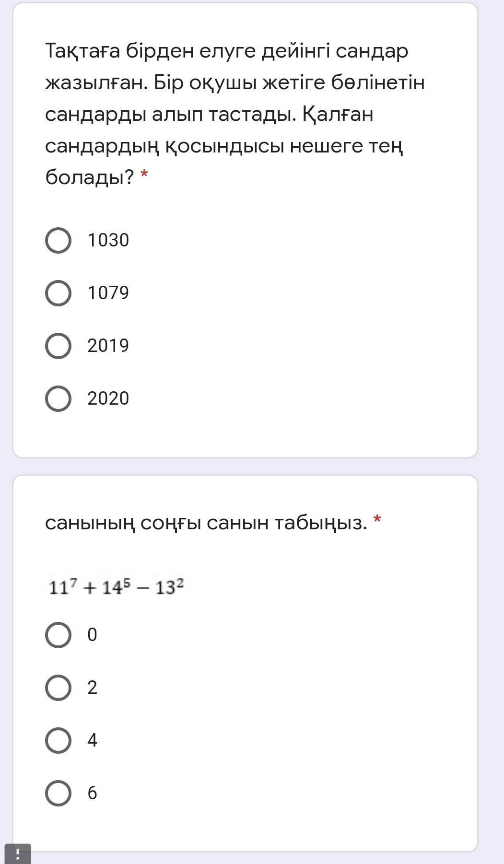Select the radio button for 1079

[59, 293]
